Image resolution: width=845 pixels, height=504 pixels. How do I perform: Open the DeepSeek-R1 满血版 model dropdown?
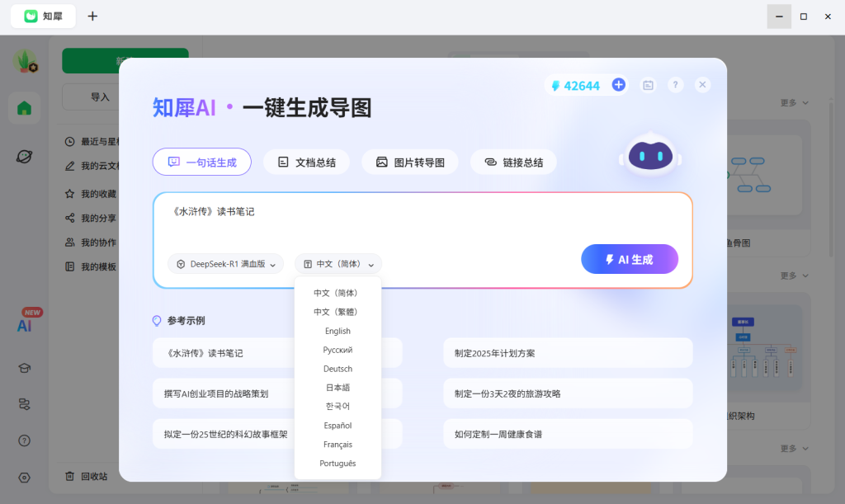(x=225, y=264)
